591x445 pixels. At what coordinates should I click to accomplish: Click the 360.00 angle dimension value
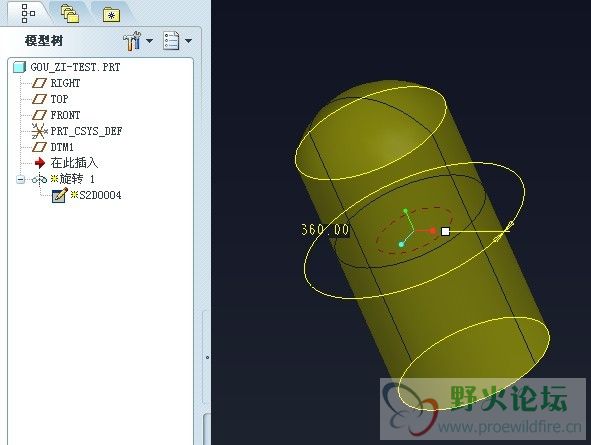tap(325, 230)
